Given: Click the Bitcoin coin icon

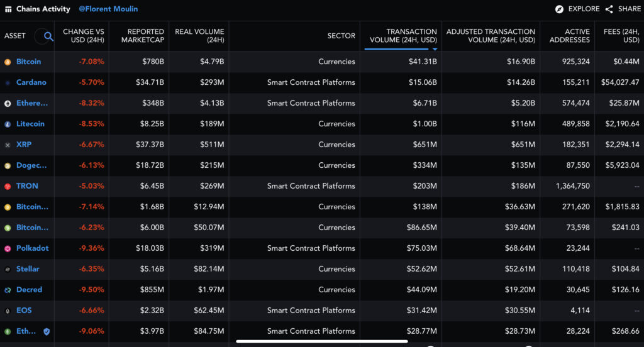Looking at the screenshot, I should [x=8, y=62].
